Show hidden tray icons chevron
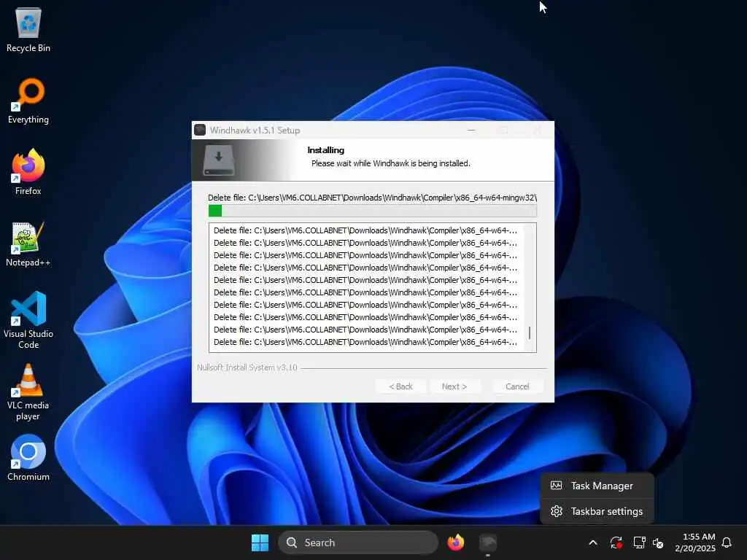747x560 pixels. click(593, 542)
